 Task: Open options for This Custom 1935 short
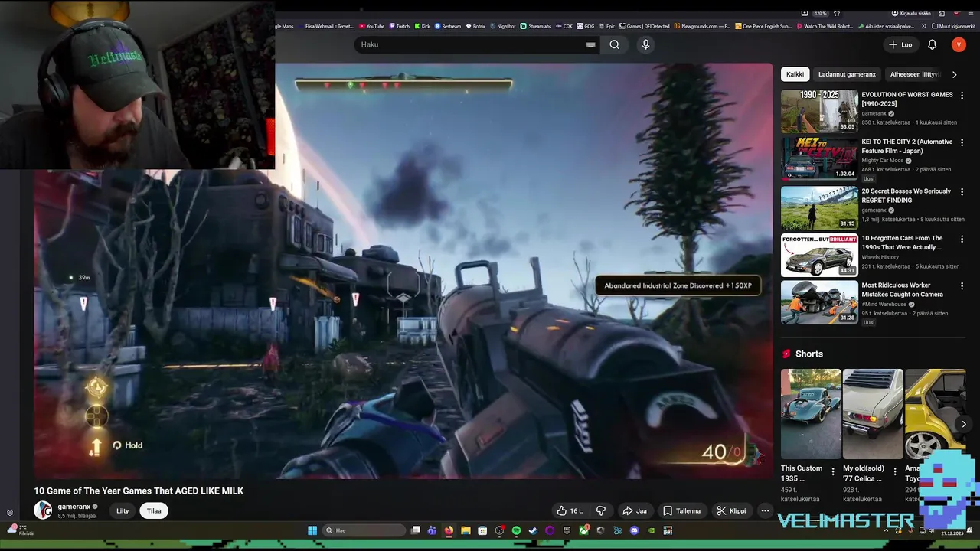[x=833, y=472]
